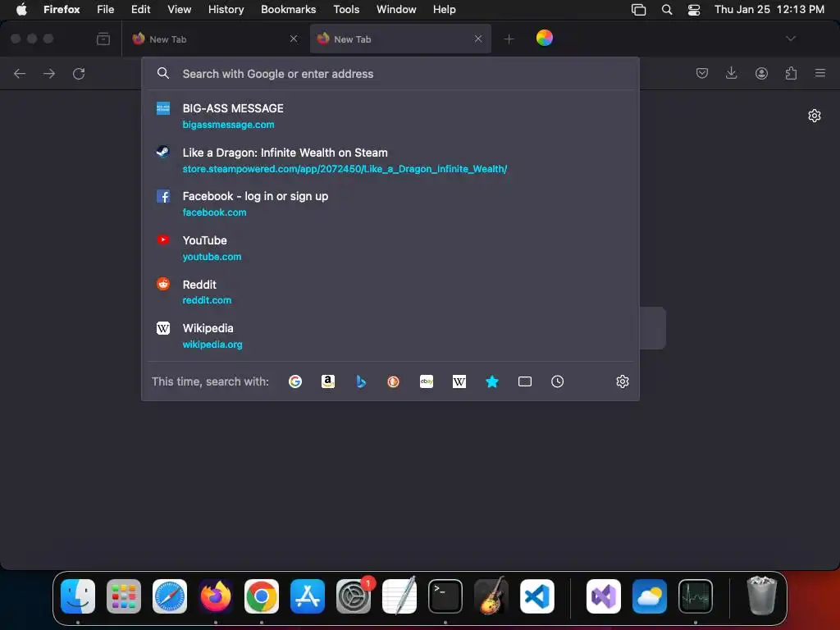Open Firefox View icon in tab bar
Image resolution: width=840 pixels, height=630 pixels.
click(x=103, y=39)
